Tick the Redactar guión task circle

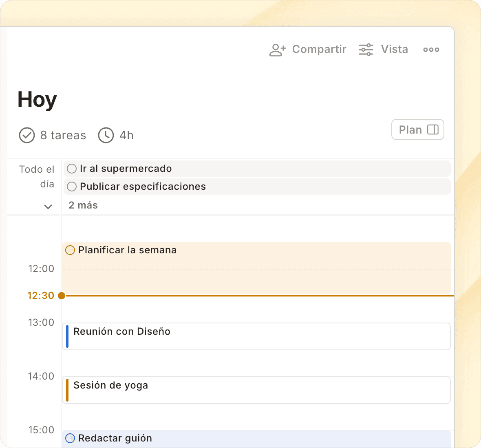point(70,438)
